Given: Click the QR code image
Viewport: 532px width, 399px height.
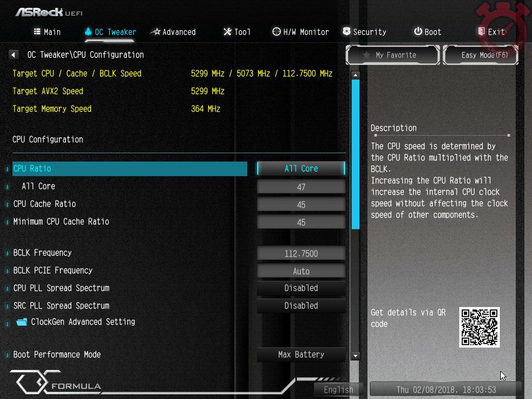Looking at the screenshot, I should click(479, 327).
